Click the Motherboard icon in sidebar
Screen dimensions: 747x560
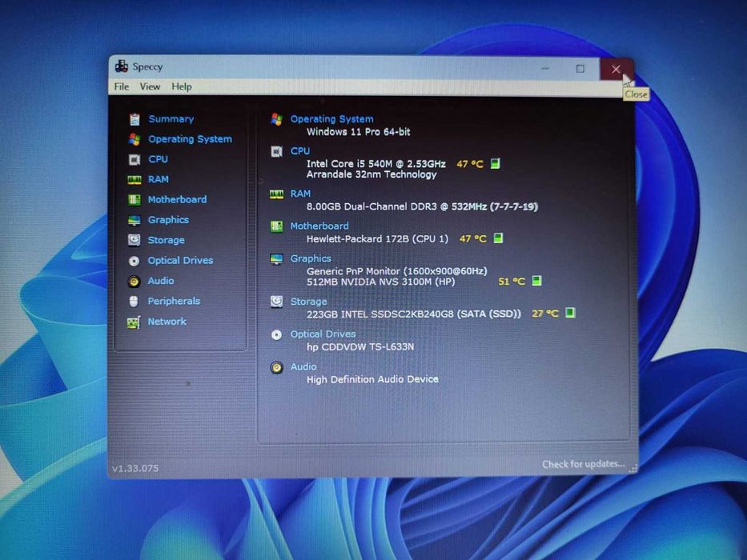[135, 199]
